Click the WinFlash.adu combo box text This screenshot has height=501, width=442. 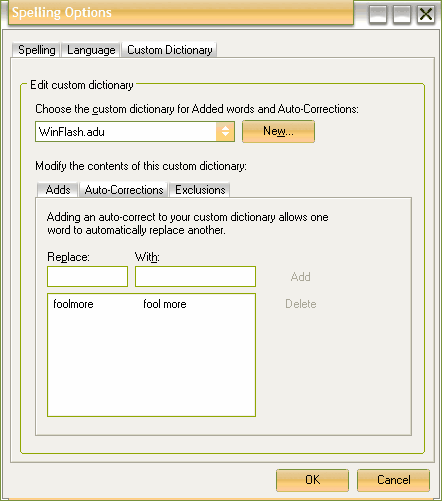[72, 132]
